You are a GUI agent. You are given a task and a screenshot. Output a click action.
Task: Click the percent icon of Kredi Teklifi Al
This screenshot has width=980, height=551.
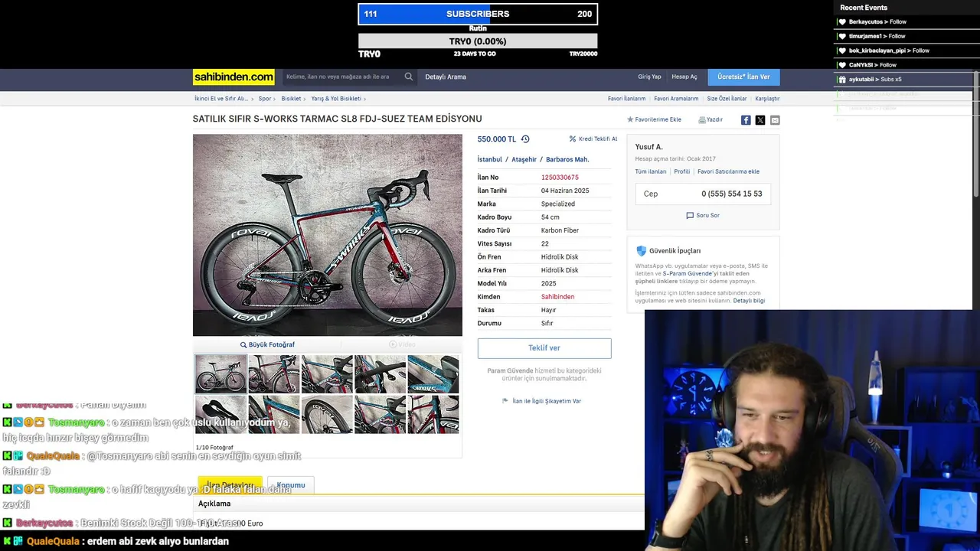click(573, 139)
